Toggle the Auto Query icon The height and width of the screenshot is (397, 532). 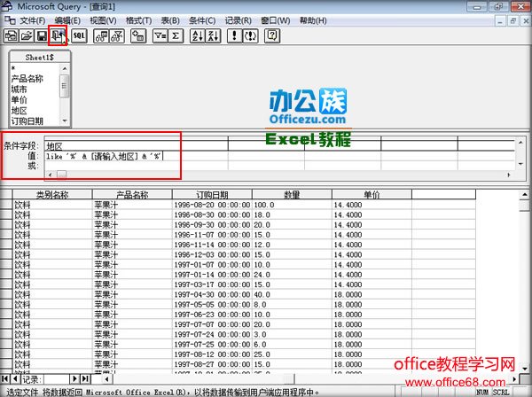(250, 36)
